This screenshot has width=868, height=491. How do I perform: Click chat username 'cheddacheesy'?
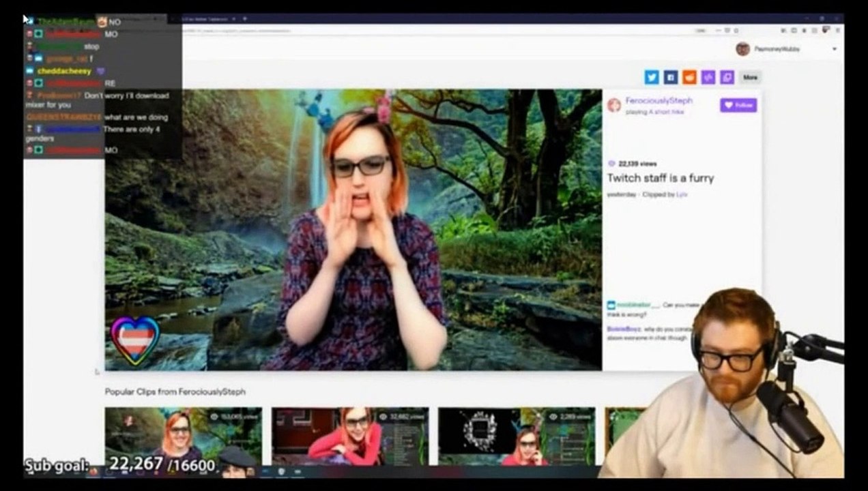click(64, 71)
